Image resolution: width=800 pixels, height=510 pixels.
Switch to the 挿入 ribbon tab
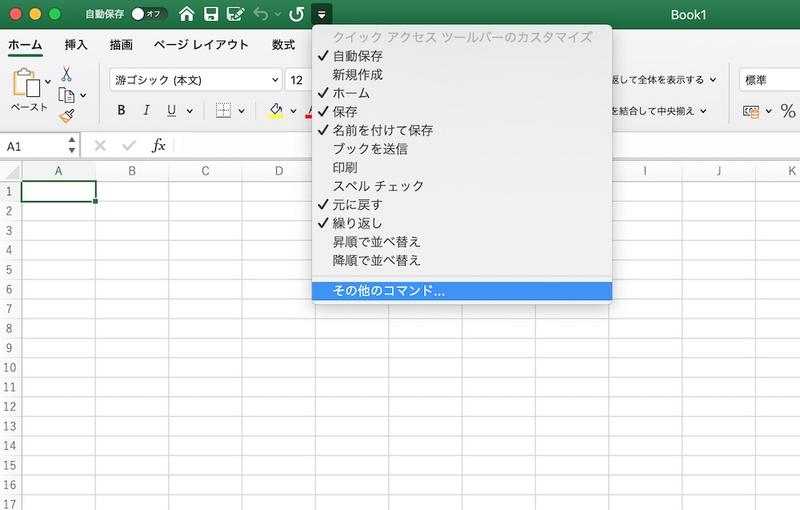click(x=76, y=45)
